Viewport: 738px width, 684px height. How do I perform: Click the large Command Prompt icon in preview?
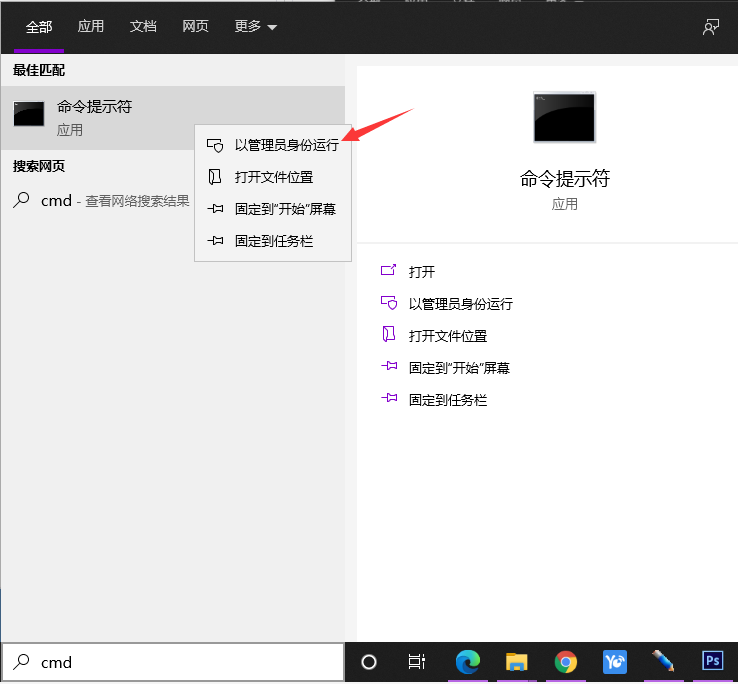tap(564, 117)
